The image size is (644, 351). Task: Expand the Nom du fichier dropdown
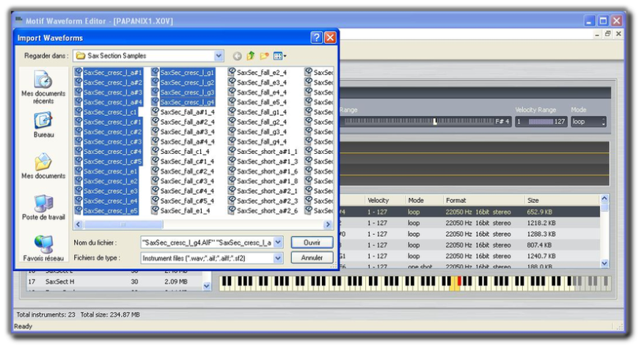pos(278,243)
